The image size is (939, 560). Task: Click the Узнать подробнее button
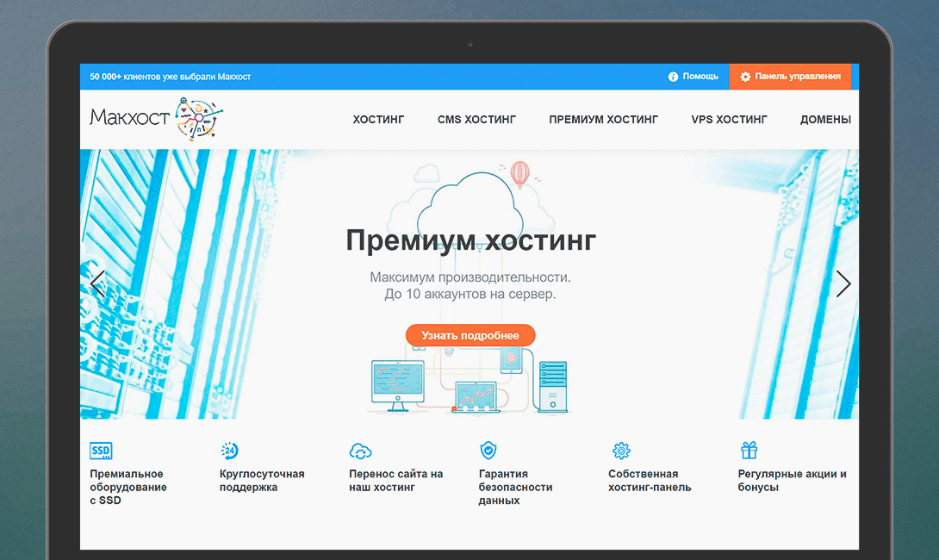[470, 335]
